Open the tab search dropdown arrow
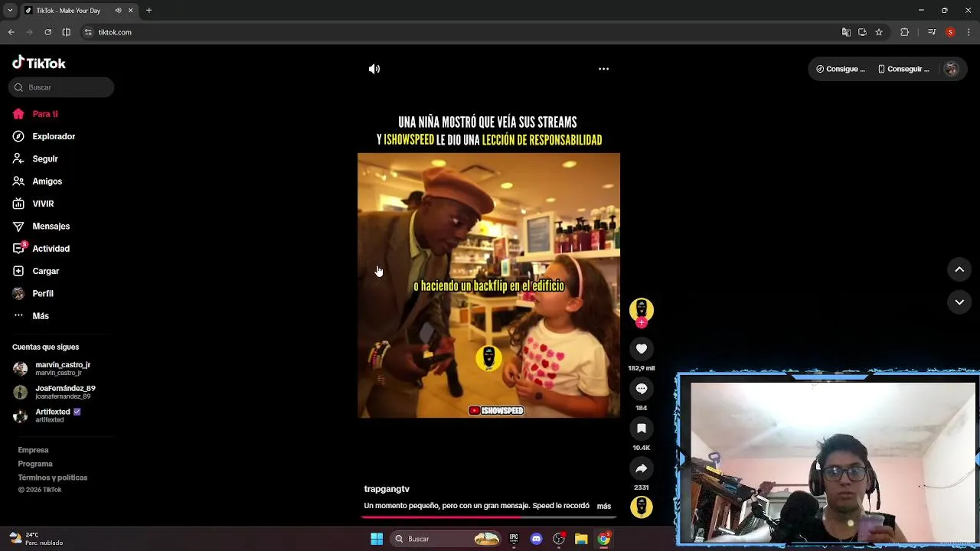Image resolution: width=980 pixels, height=551 pixels. tap(10, 11)
